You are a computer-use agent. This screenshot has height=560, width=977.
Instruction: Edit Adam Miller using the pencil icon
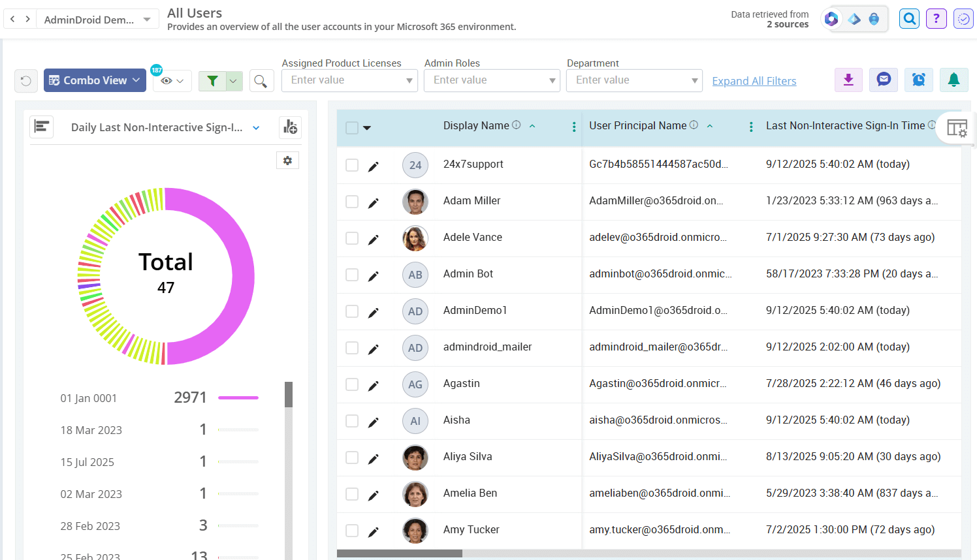(373, 202)
